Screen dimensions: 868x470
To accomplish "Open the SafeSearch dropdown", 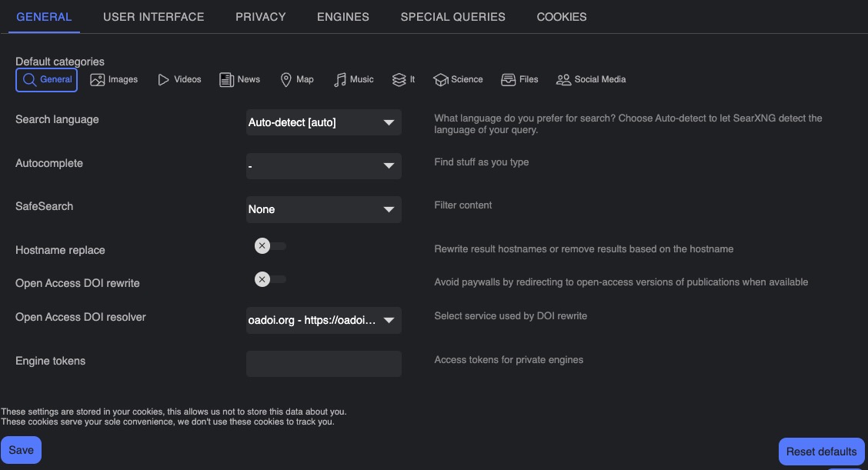I will coord(323,209).
